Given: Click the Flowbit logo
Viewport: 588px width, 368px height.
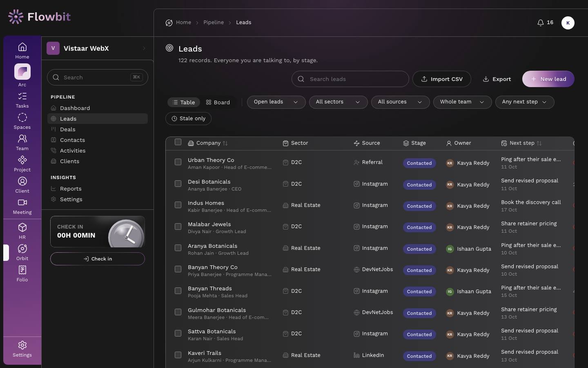Looking at the screenshot, I should click(39, 17).
